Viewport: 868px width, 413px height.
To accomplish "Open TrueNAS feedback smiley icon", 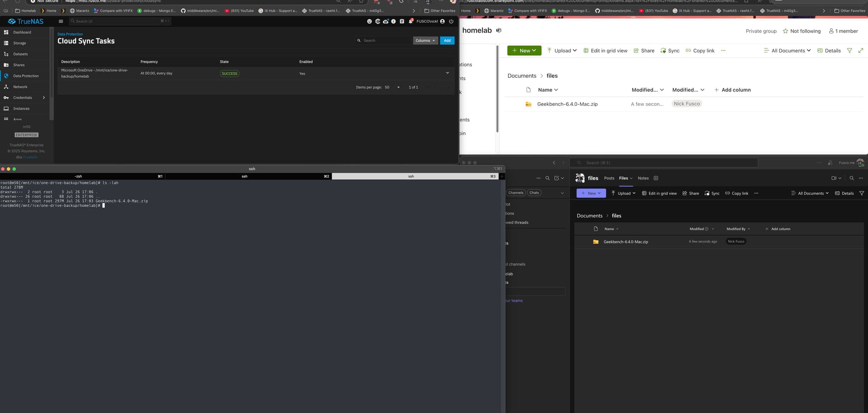I will coord(369,21).
